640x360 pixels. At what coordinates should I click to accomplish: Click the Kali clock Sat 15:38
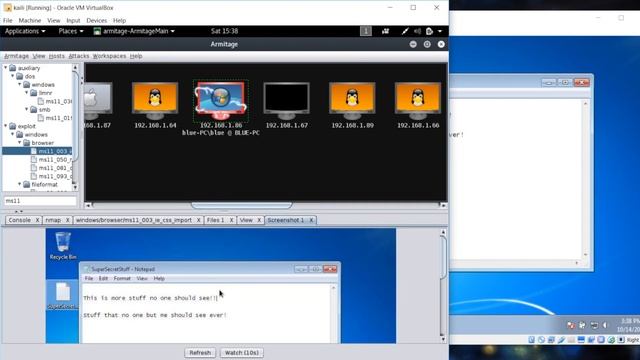tap(224, 31)
